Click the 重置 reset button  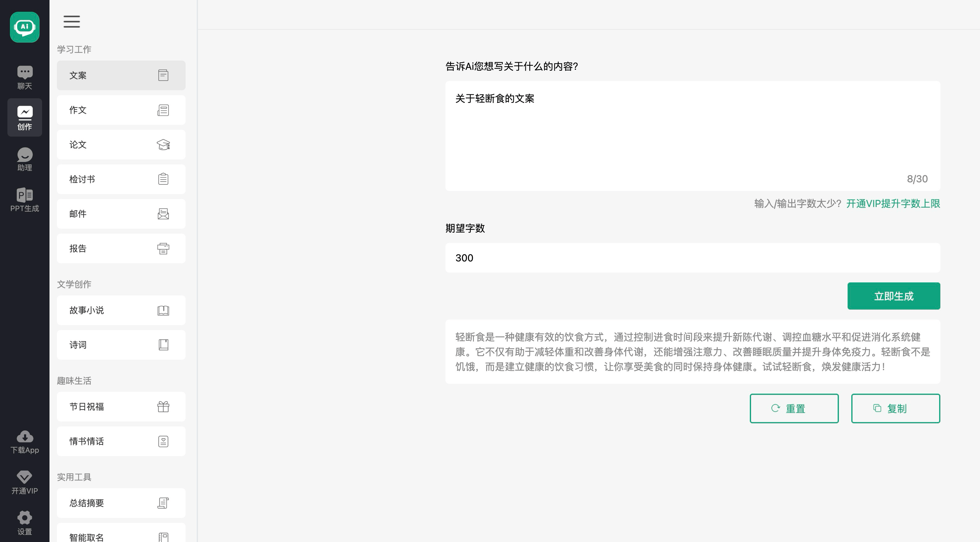[x=794, y=409]
